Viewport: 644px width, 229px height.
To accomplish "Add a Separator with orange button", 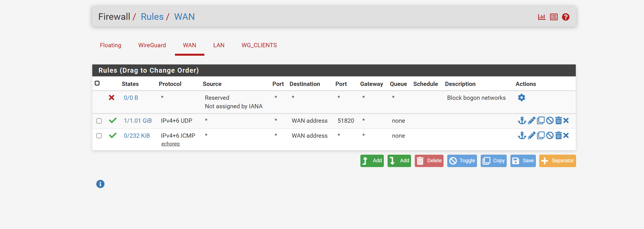I will point(558,161).
